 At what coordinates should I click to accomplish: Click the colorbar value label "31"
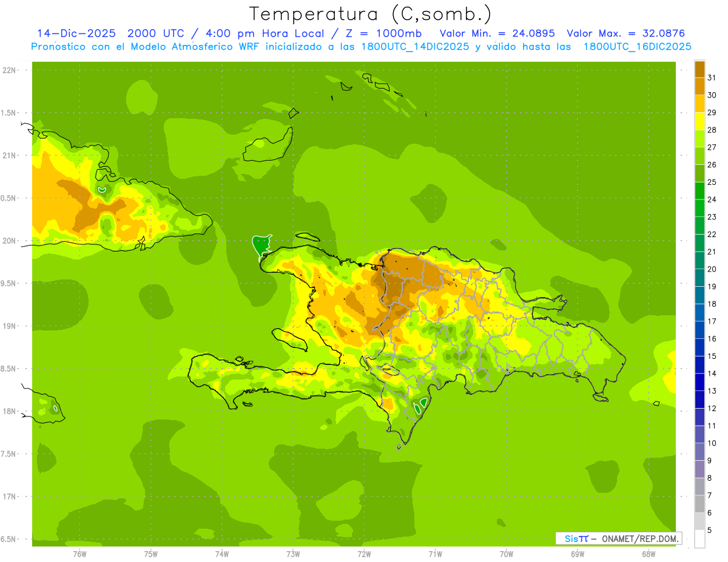712,78
